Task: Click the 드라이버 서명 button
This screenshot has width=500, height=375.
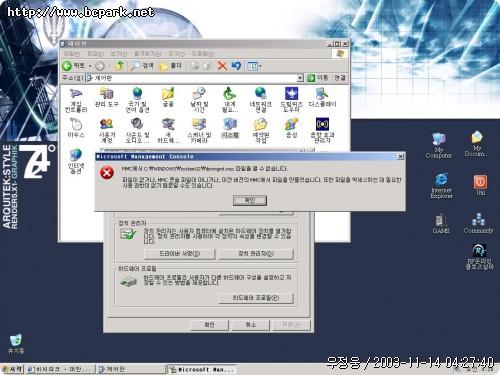Action: [x=179, y=254]
